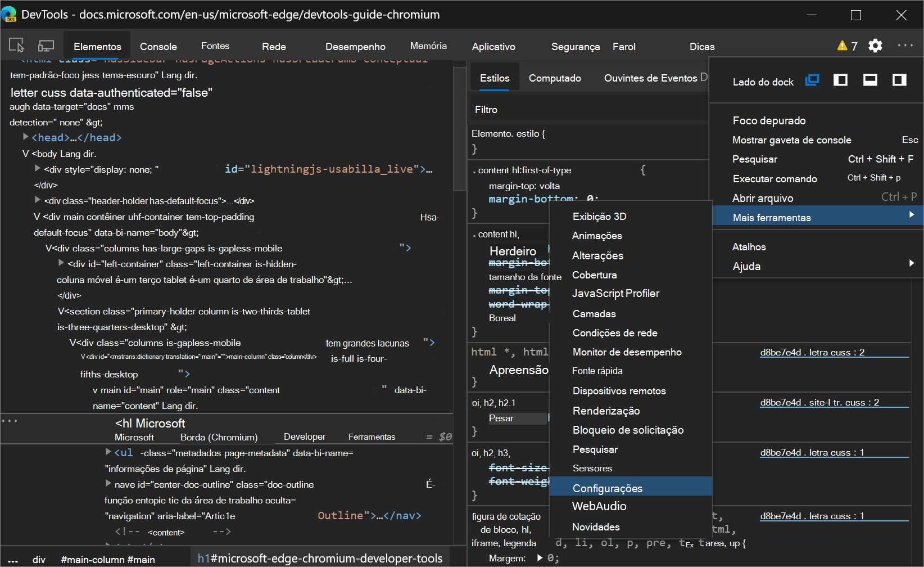Viewport: 924px width, 567px height.
Task: Select h1 microsoft-edge-chromium-developer-tools breadcrumb
Action: click(320, 558)
